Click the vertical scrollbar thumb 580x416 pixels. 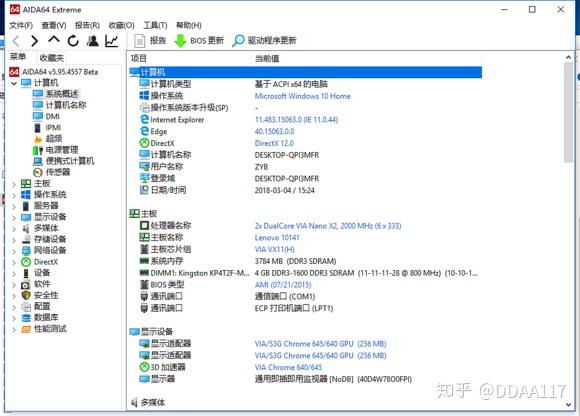(568, 112)
